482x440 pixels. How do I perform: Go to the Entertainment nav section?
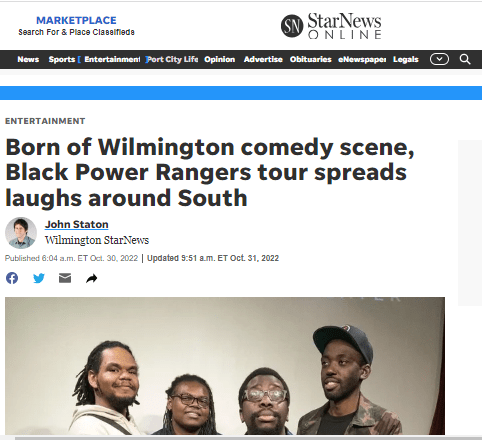[x=112, y=59]
